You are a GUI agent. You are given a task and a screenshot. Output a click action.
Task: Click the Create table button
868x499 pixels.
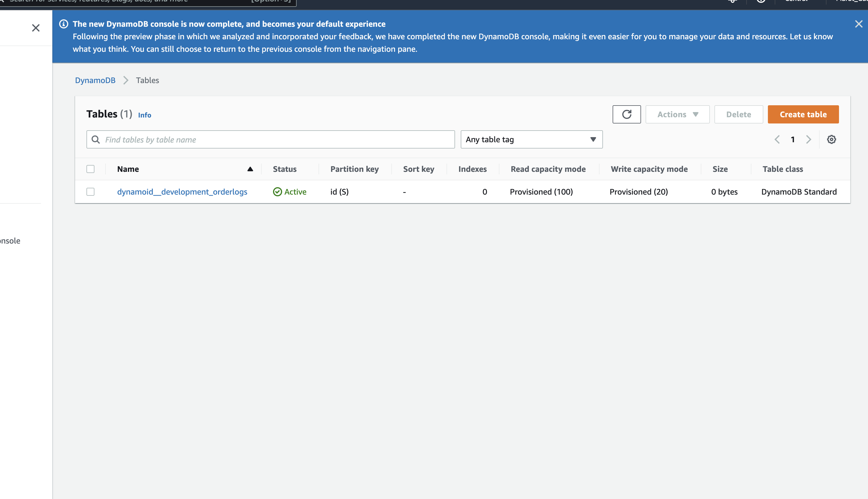[803, 114]
